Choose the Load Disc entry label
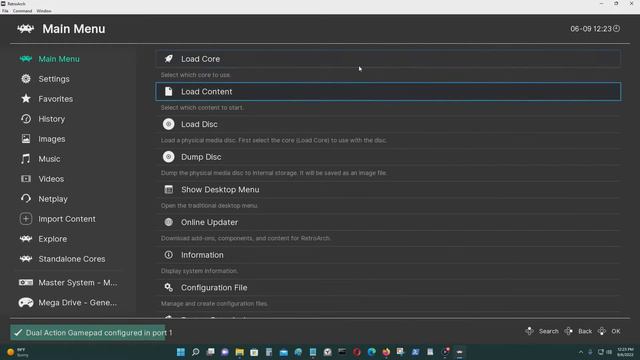 coord(199,124)
